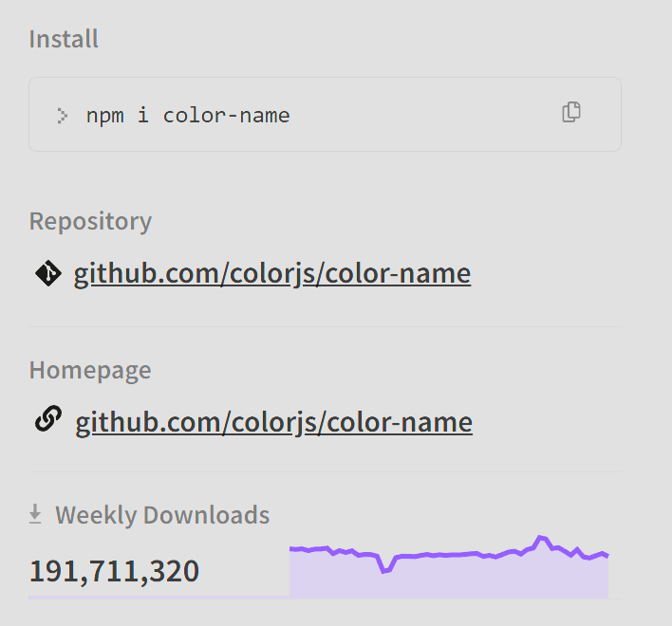The width and height of the screenshot is (672, 626).
Task: Click the terminal prompt chevron before npm
Action: click(63, 116)
